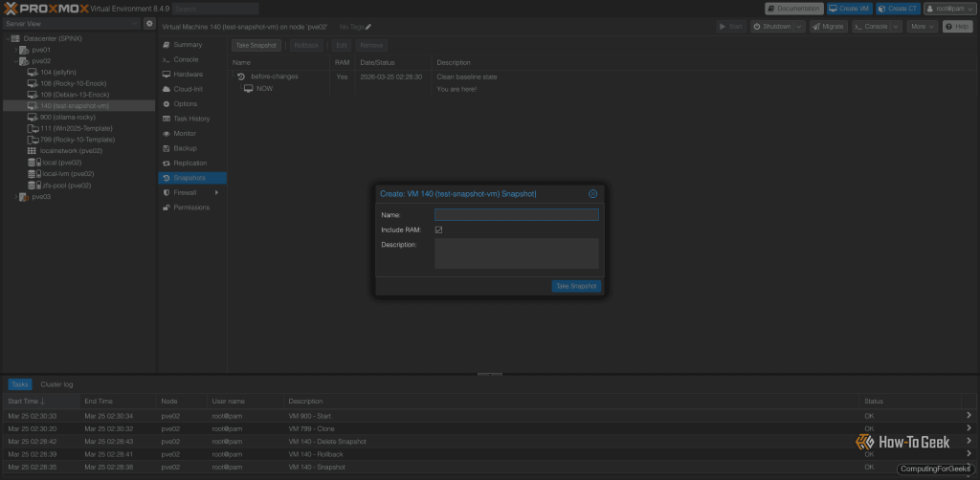This screenshot has width=980, height=480.
Task: Close the Create Snapshot dialog
Action: 593,194
